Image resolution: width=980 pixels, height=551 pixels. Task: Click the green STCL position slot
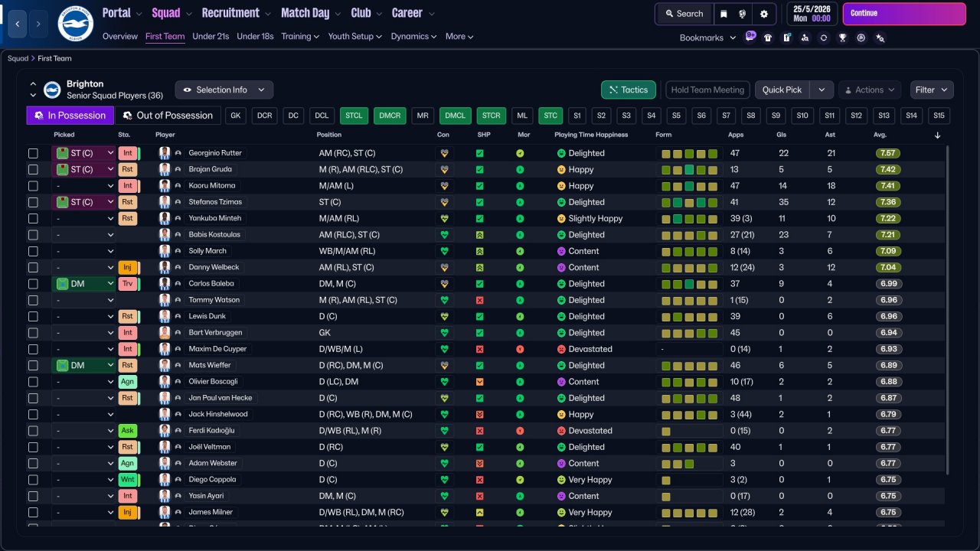pyautogui.click(x=354, y=116)
